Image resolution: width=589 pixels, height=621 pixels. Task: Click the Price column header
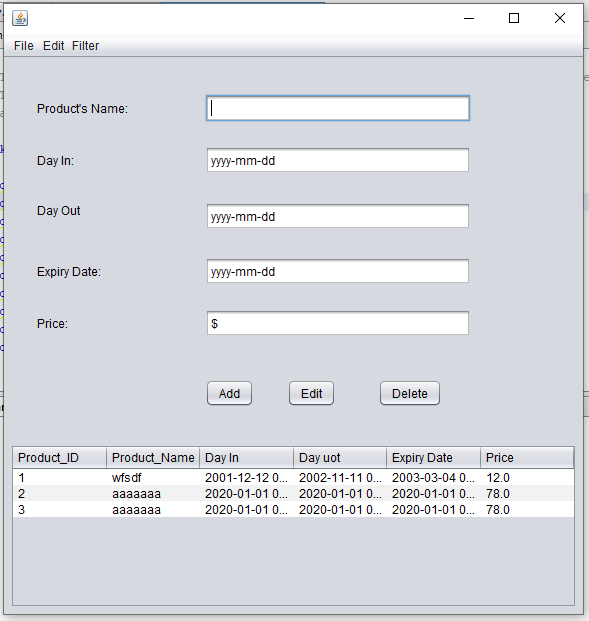tap(527, 458)
